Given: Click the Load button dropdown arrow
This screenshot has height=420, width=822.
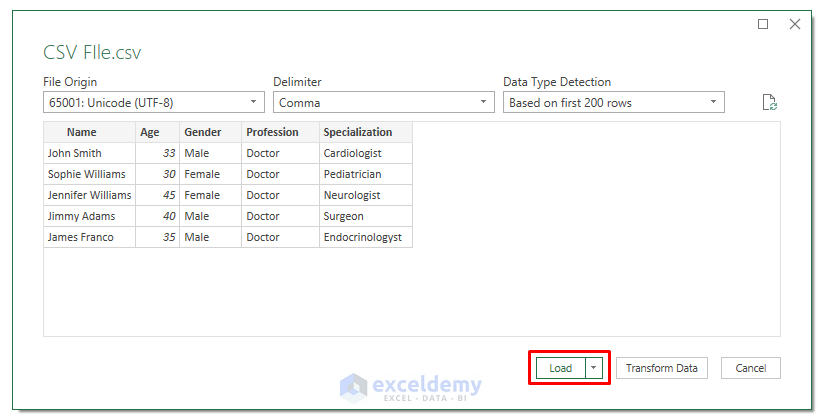Looking at the screenshot, I should coord(594,368).
